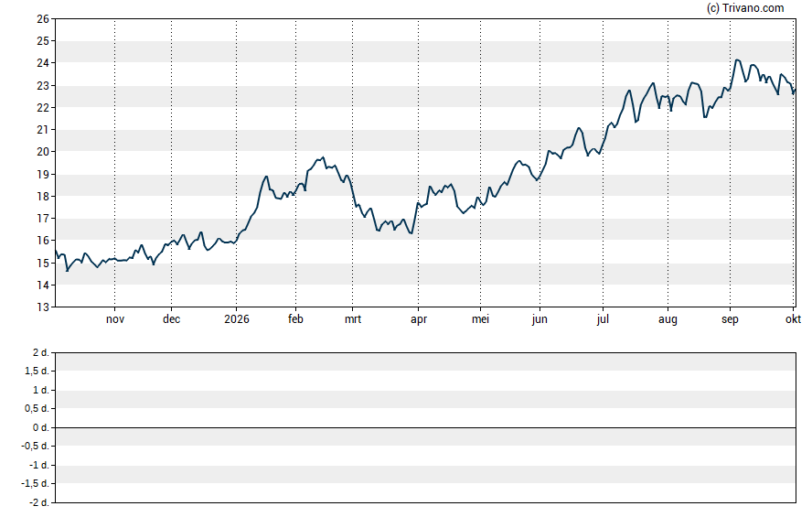Click the price axis value 17
812x517 pixels.
pos(43,218)
